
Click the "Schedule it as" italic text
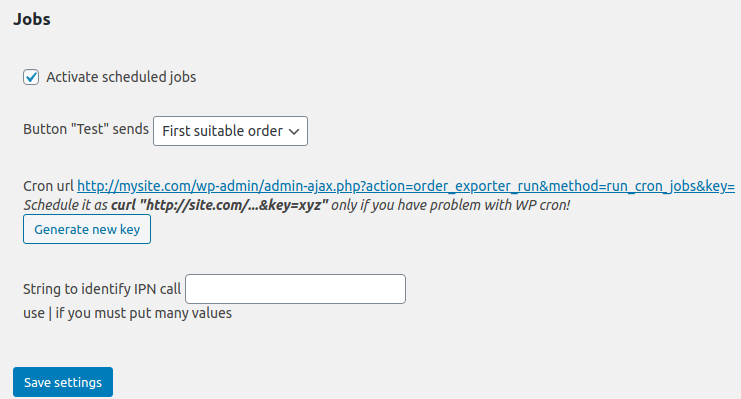point(66,205)
